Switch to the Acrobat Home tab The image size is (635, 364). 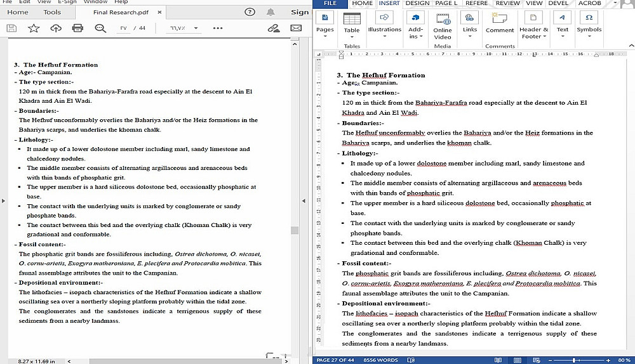[18, 12]
